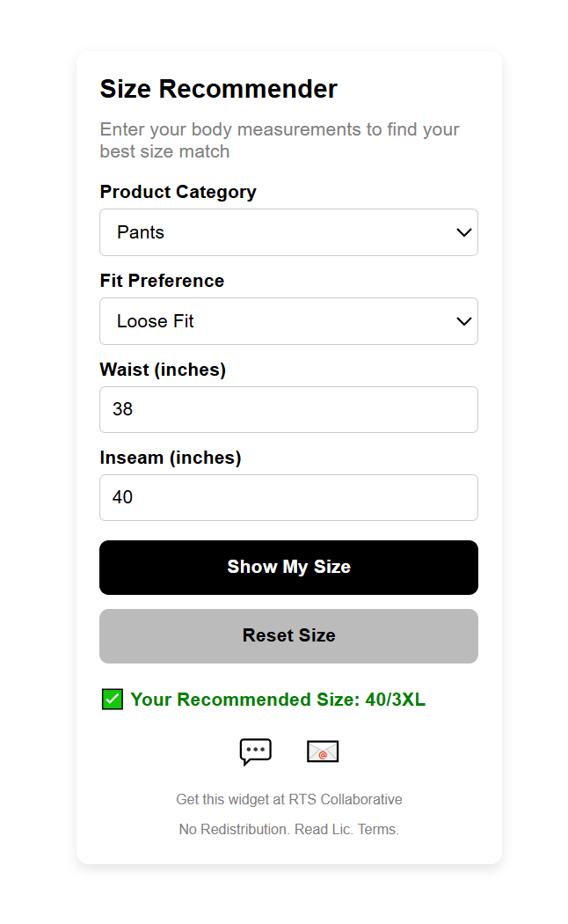Click the green checkmark beside the size result
This screenshot has width=568, height=924.
(x=112, y=699)
